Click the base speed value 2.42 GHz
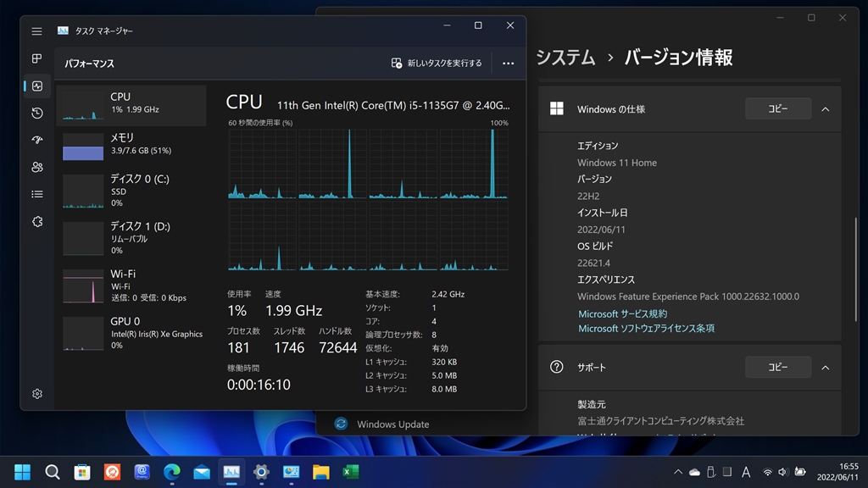Screen dimensions: 868x488 pos(448,294)
